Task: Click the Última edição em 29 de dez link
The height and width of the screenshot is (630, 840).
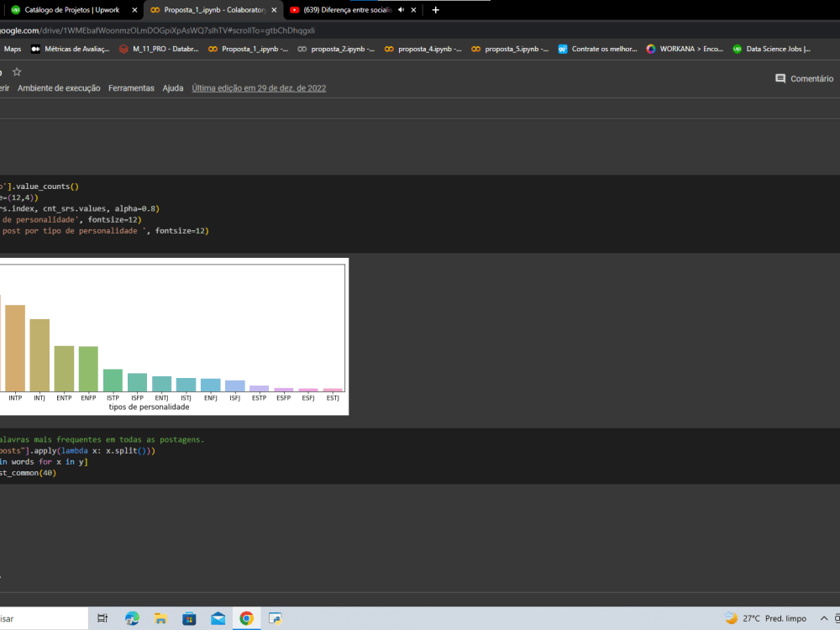Action: [259, 87]
